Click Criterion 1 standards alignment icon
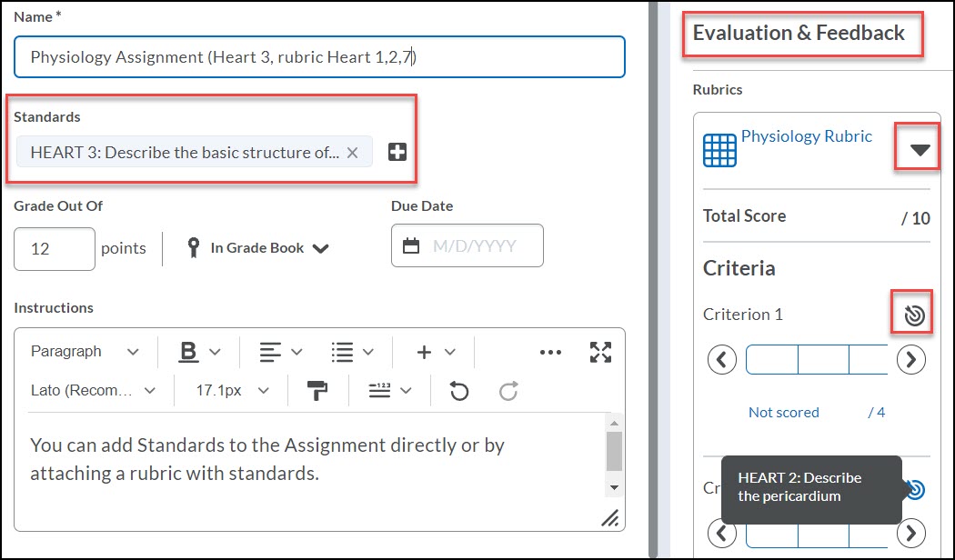This screenshot has height=560, width=955. point(914,315)
